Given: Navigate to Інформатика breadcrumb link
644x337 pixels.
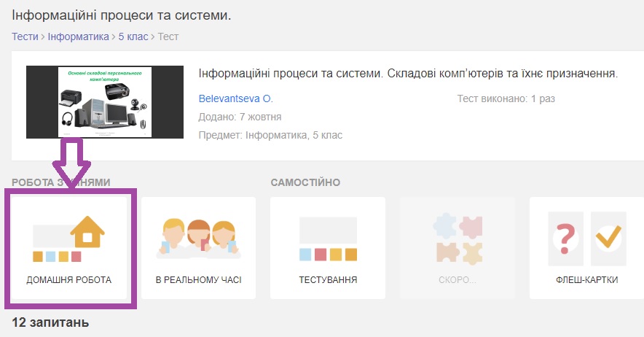Looking at the screenshot, I should coord(78,36).
